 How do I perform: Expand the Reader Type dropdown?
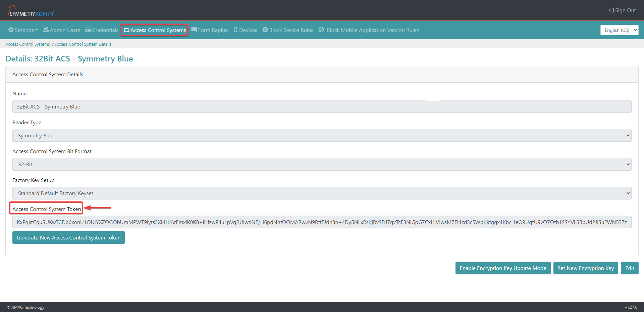click(322, 135)
